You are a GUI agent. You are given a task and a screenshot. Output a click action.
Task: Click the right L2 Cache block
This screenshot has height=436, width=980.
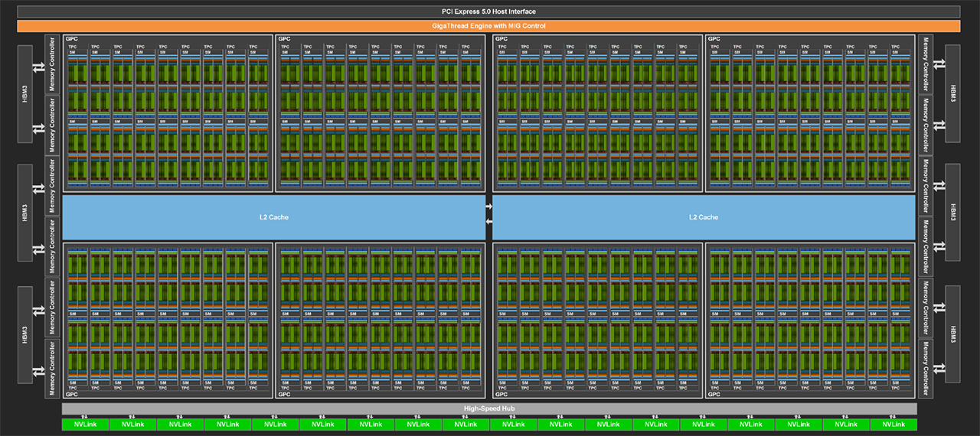[x=703, y=217]
